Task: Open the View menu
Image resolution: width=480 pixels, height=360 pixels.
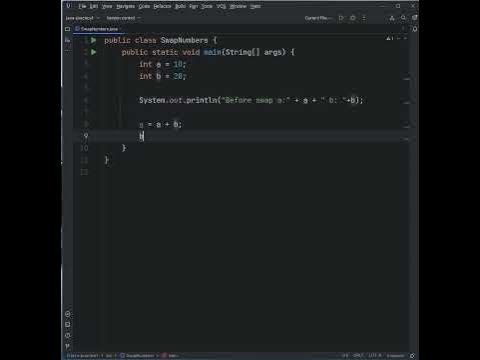Action: pos(107,6)
